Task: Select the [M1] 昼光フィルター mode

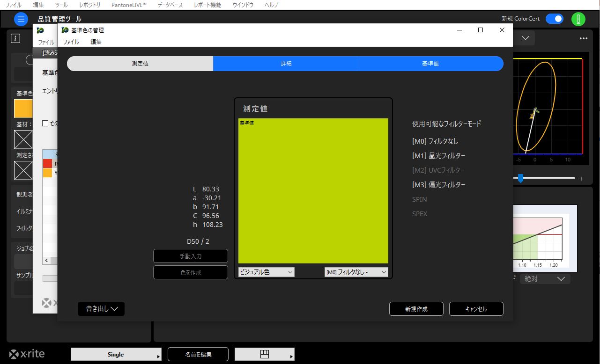Action: [438, 156]
